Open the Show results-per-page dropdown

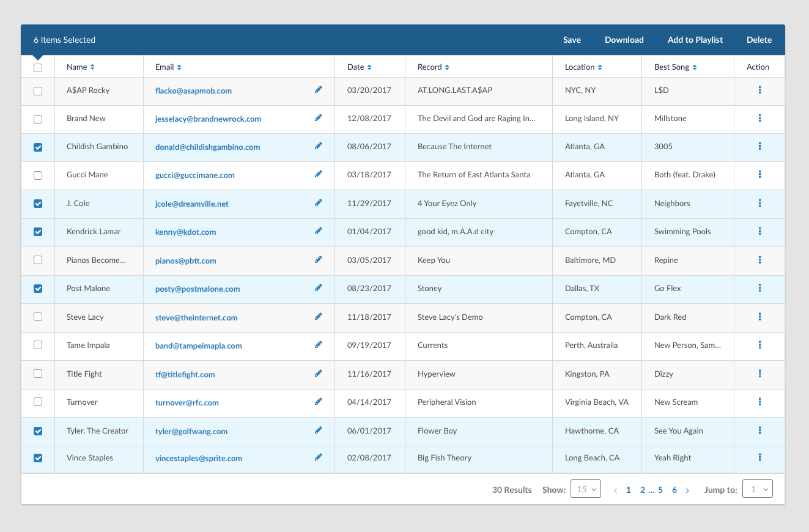pyautogui.click(x=586, y=489)
